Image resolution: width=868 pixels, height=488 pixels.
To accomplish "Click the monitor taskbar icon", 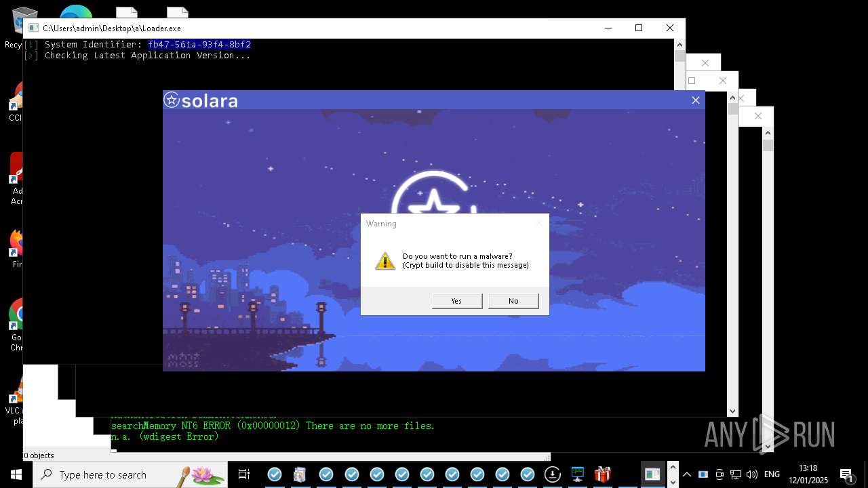I will [578, 474].
